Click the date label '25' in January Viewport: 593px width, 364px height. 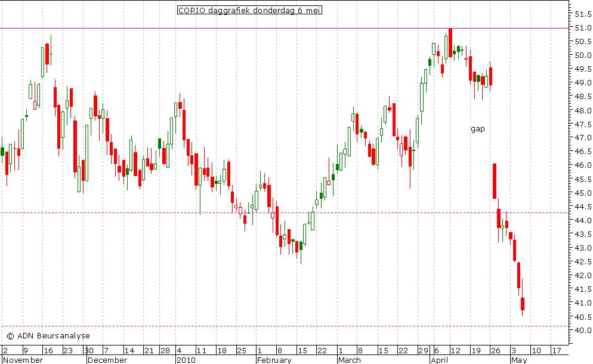(x=242, y=350)
